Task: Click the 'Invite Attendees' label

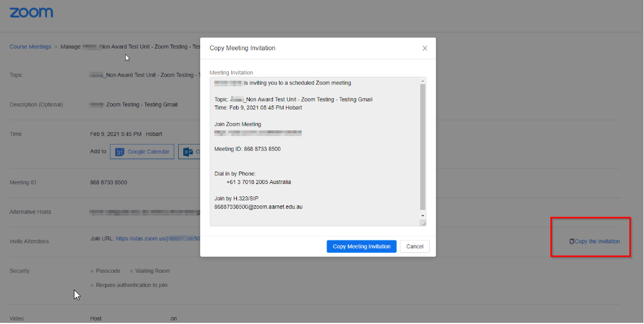Action: pyautogui.click(x=29, y=242)
